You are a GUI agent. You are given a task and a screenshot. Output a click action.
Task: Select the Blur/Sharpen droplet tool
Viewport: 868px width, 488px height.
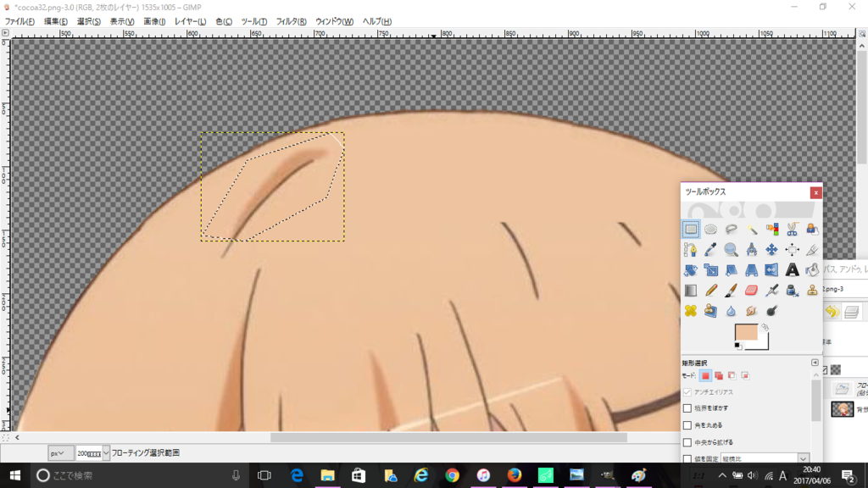(732, 311)
